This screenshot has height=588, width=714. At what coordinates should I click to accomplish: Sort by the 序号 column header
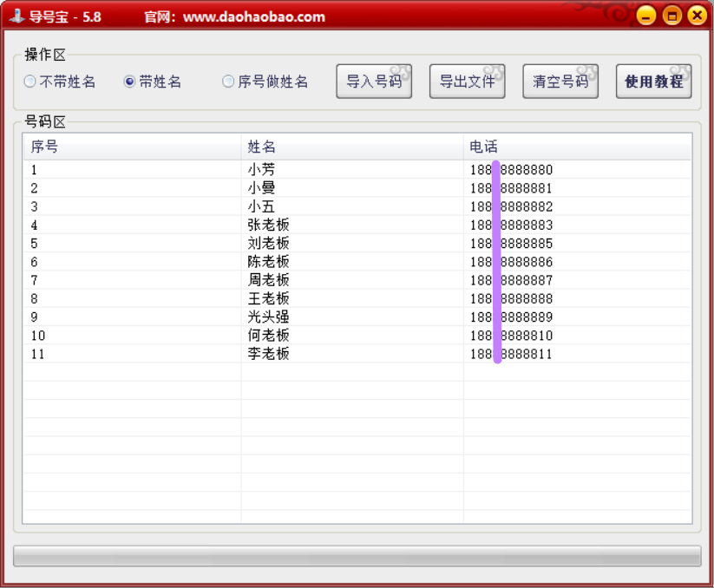(131, 147)
